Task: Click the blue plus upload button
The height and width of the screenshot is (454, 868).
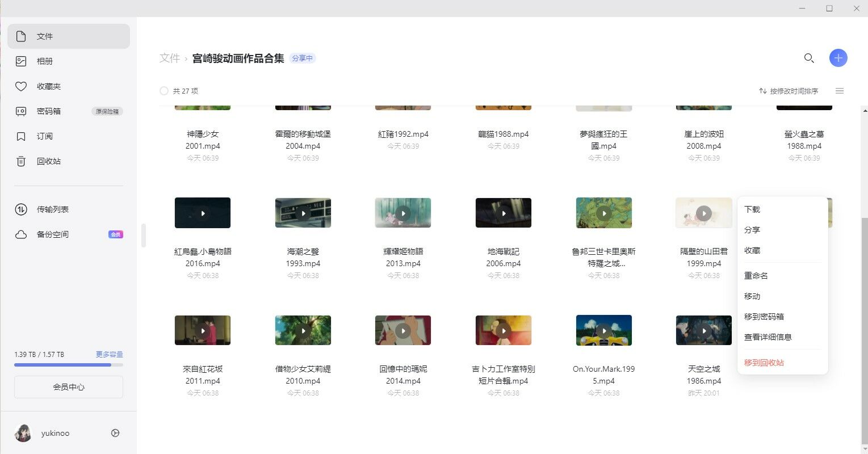Action: [x=838, y=58]
